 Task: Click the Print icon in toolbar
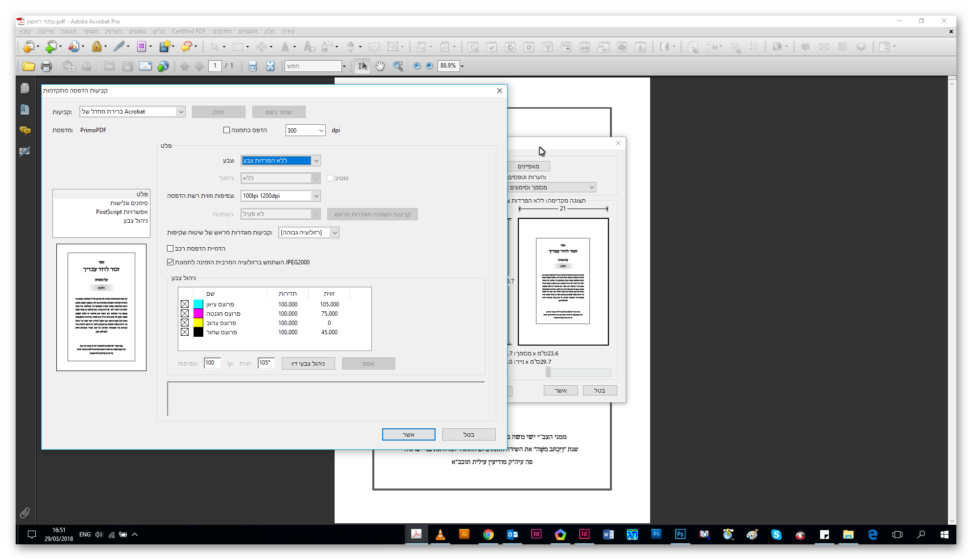point(46,66)
